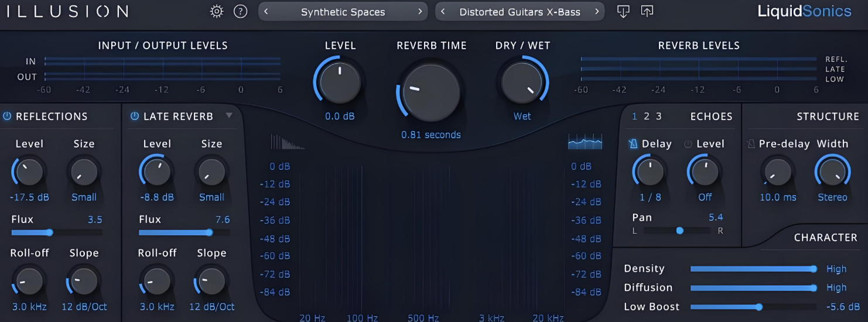Select previous preset category arrow left of Synthetic Spaces
The width and height of the screenshot is (868, 322).
coord(266,12)
